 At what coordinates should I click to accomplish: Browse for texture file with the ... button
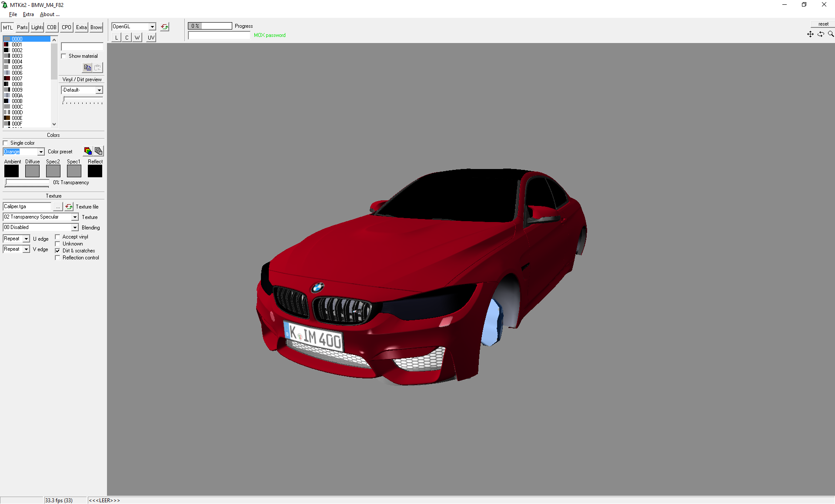tap(58, 207)
